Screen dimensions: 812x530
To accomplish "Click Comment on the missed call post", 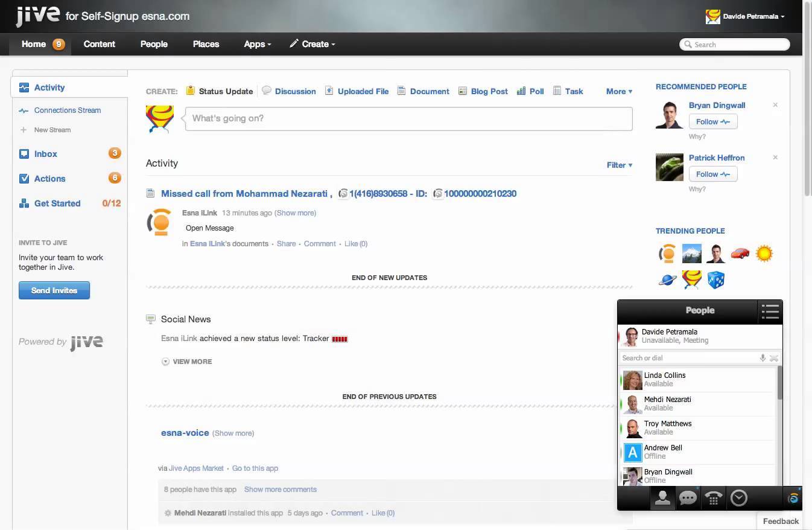I will 320,244.
